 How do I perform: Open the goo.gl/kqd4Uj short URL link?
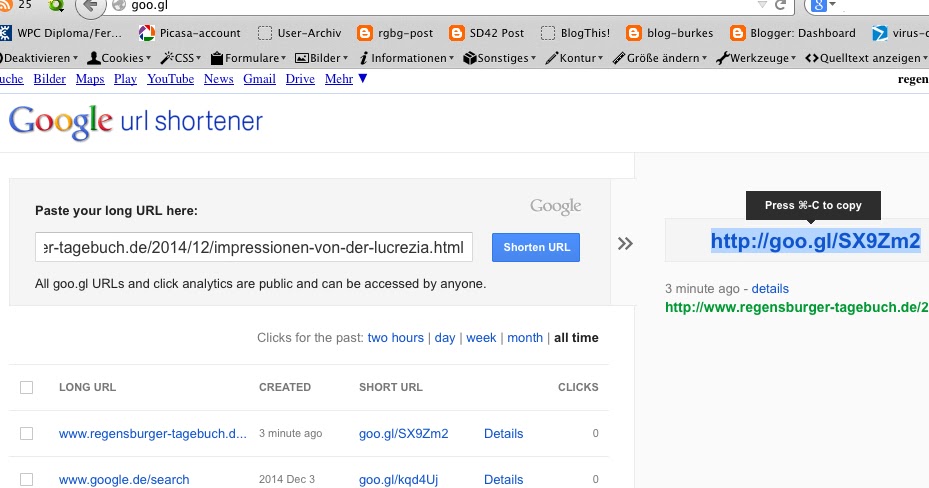398,480
